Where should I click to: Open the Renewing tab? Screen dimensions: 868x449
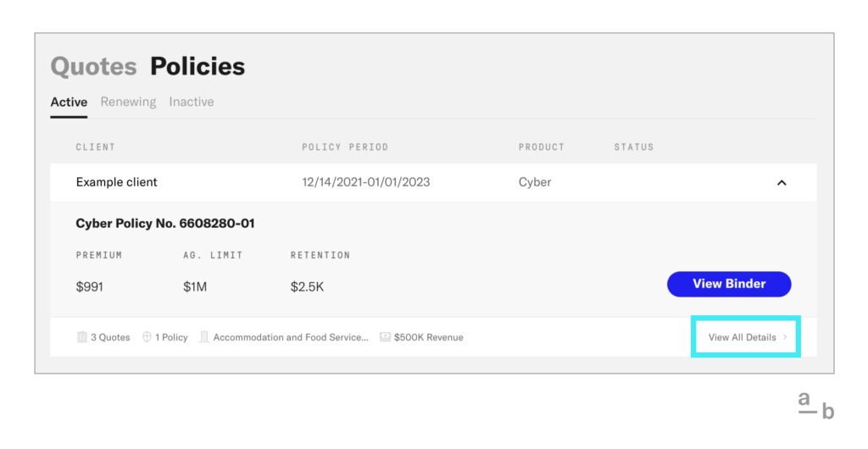point(128,102)
